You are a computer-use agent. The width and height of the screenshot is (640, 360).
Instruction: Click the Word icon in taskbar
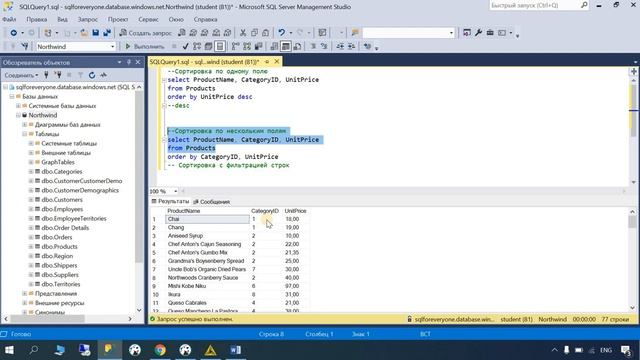[x=235, y=350]
